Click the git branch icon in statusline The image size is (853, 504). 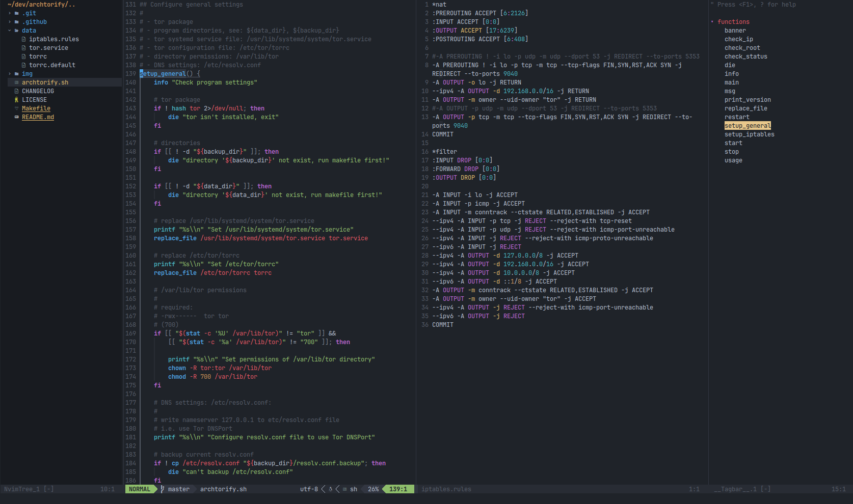[163, 489]
